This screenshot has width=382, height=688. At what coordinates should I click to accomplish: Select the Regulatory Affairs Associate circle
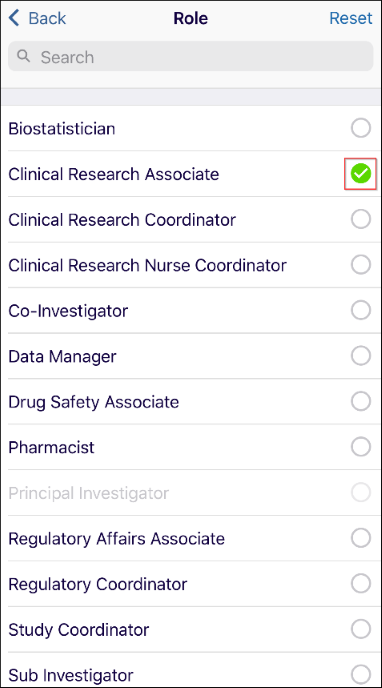pos(361,538)
